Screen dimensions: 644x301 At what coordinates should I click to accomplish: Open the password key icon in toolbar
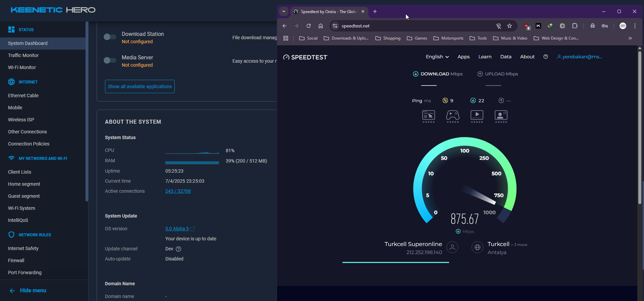point(604,26)
